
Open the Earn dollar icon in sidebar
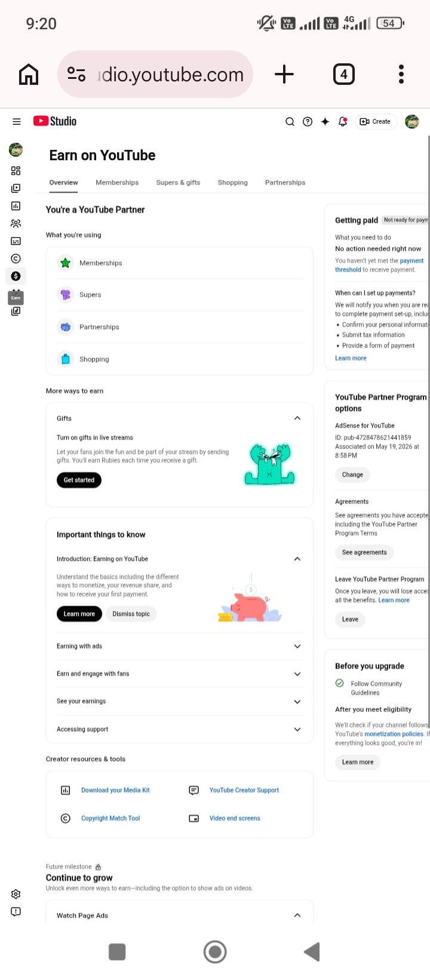tap(16, 276)
